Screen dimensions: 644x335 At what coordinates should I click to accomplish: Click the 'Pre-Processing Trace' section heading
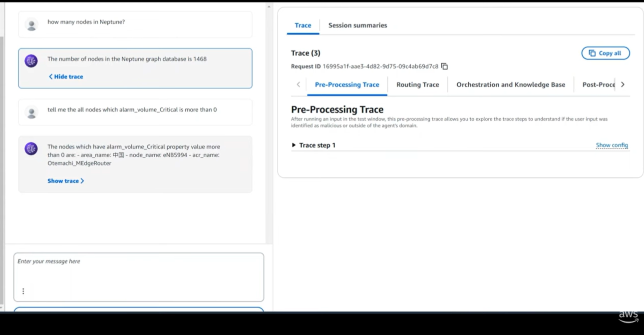point(337,109)
